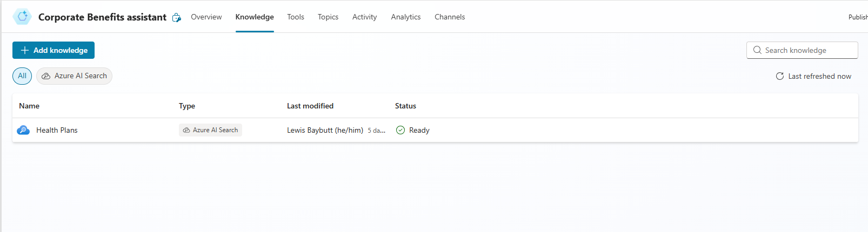Toggle the Azure AI Search filter chip
The width and height of the screenshot is (868, 232).
[x=74, y=76]
